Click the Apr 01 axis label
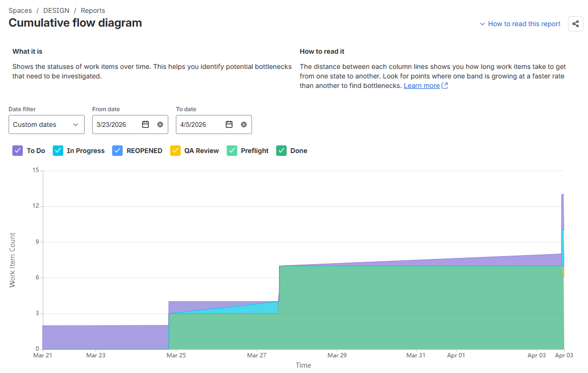This screenshot has width=588, height=373. [456, 355]
